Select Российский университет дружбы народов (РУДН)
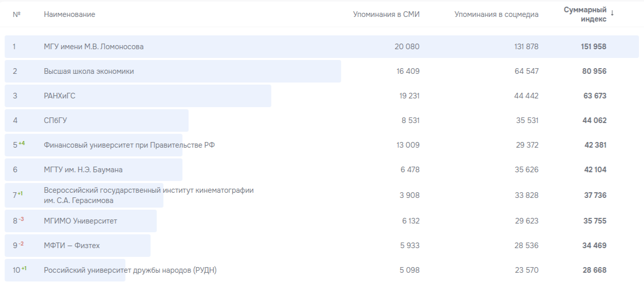The width and height of the screenshot is (644, 283). coord(130,270)
